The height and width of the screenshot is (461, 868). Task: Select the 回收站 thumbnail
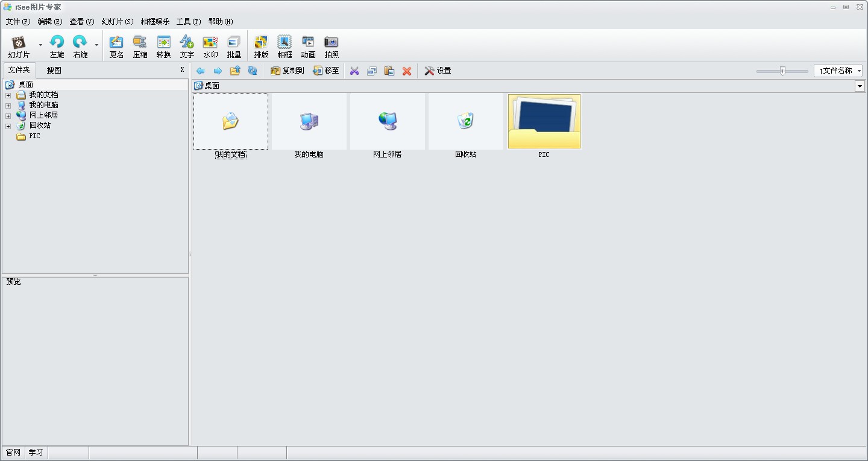coord(466,126)
